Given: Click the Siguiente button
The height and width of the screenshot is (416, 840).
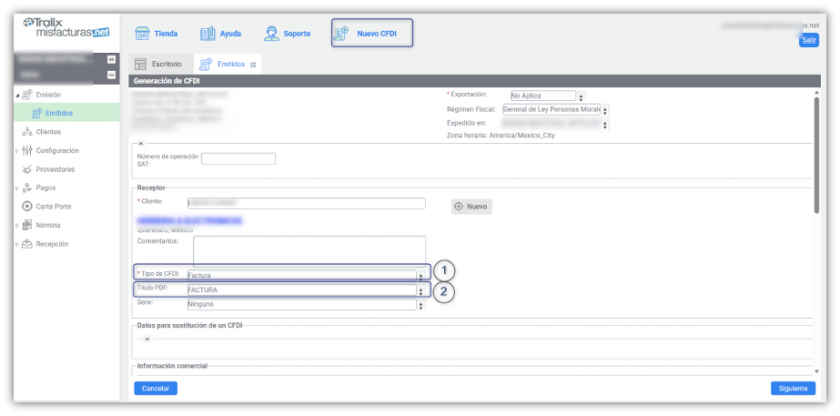Looking at the screenshot, I should click(792, 388).
